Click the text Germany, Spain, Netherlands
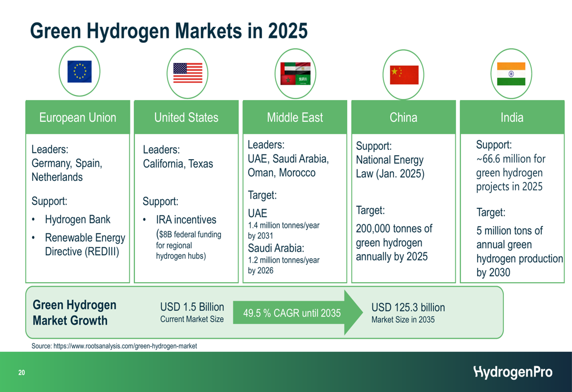This screenshot has height=392, width=572. pos(67,170)
